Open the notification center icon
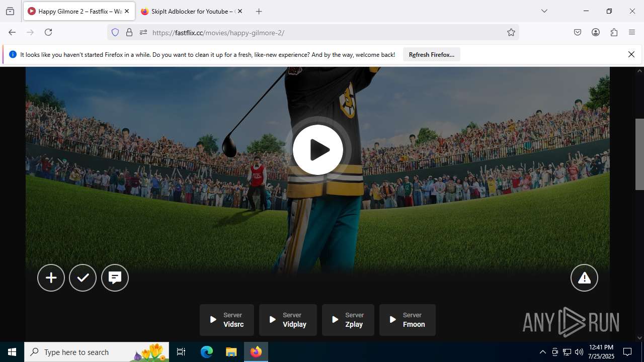 pos(627,352)
